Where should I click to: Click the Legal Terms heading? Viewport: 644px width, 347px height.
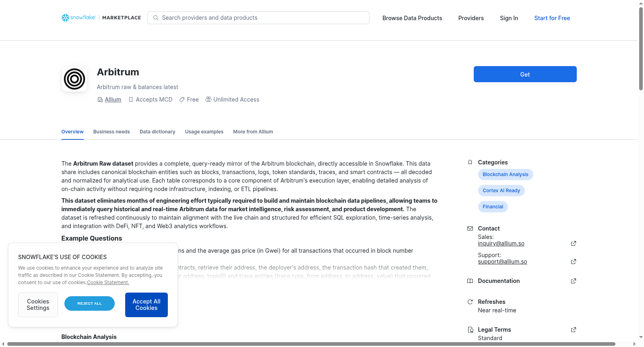coord(494,330)
